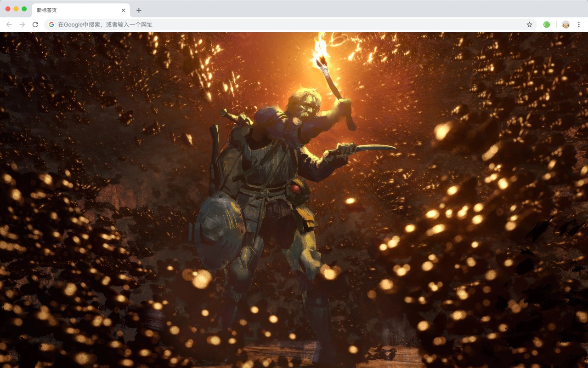Viewport: 588px width, 368px height.
Task: Open the Chrome three-dot menu
Action: point(579,24)
